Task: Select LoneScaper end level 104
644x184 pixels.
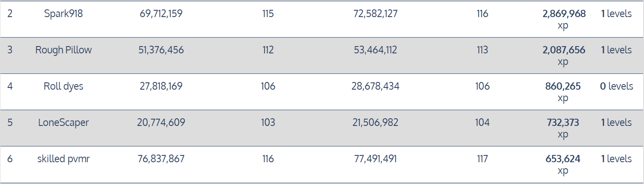Action: pos(482,123)
